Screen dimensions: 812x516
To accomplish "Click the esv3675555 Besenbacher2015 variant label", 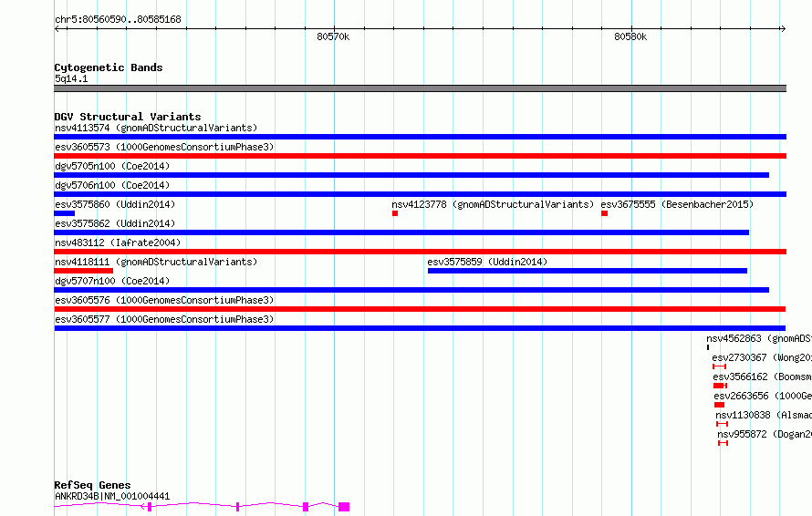I will coord(677,204).
